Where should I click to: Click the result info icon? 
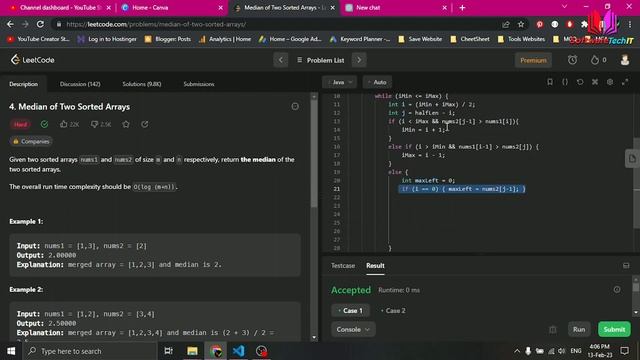pyautogui.click(x=617, y=289)
